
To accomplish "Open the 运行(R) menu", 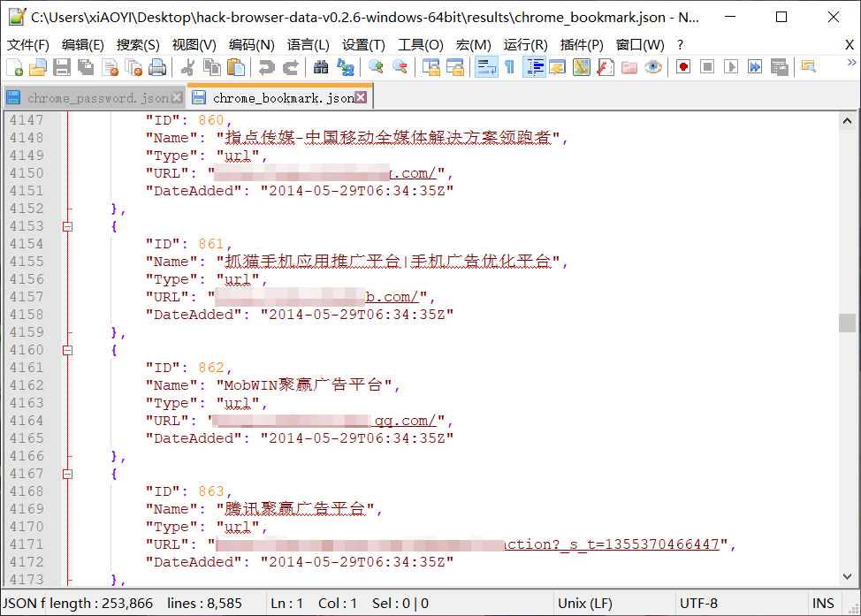I will point(525,45).
